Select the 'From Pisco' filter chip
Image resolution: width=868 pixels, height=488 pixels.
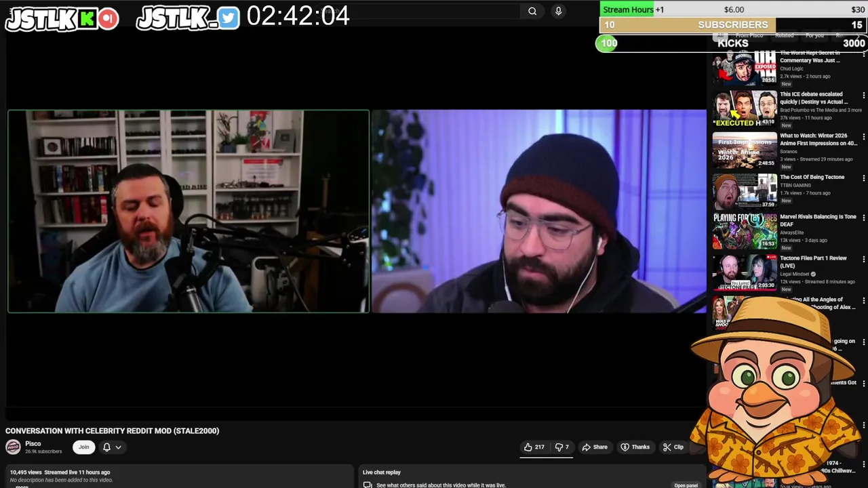(x=749, y=35)
